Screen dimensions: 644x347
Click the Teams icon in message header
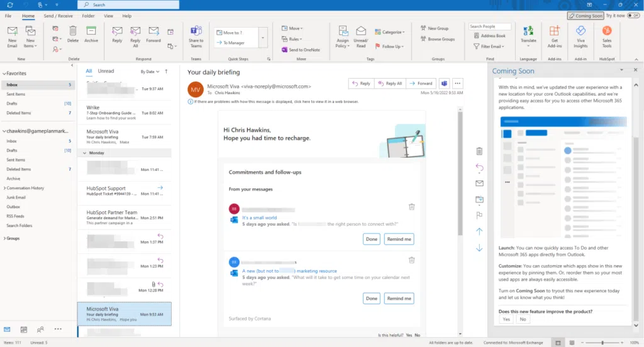444,84
